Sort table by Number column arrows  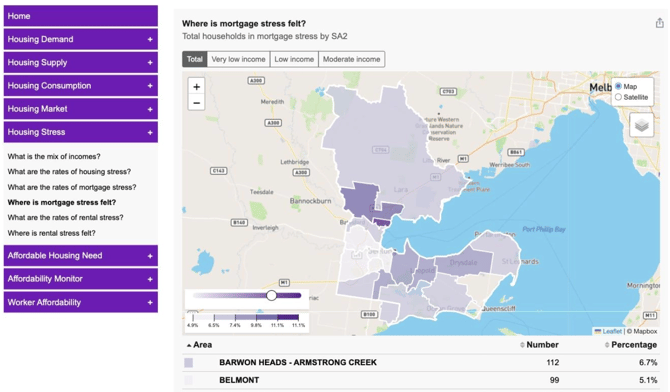(x=522, y=345)
